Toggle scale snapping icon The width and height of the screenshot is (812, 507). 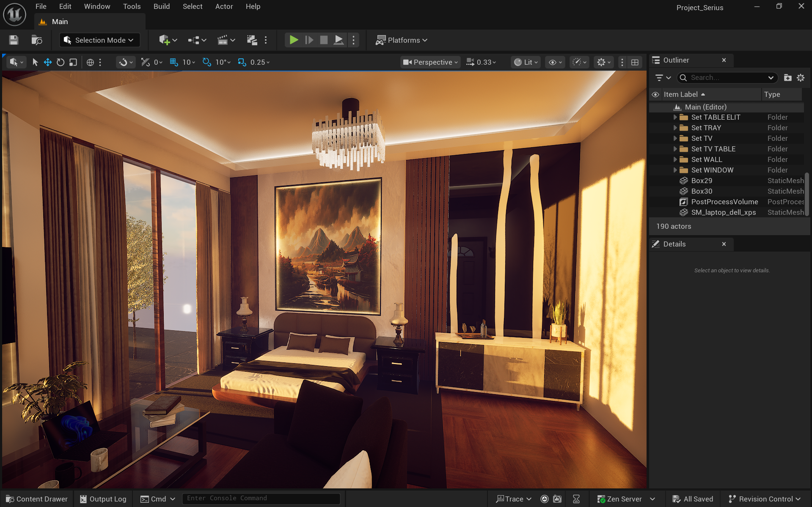point(242,62)
